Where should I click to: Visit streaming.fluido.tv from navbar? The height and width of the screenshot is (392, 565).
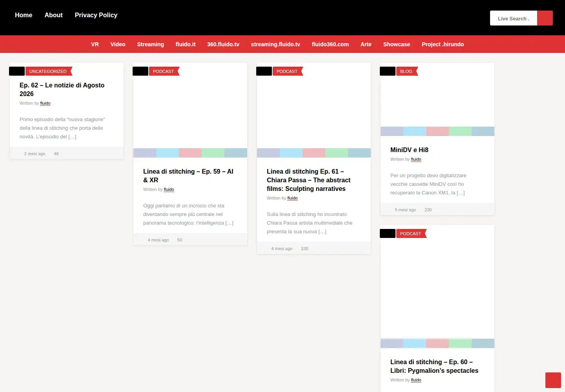275,44
